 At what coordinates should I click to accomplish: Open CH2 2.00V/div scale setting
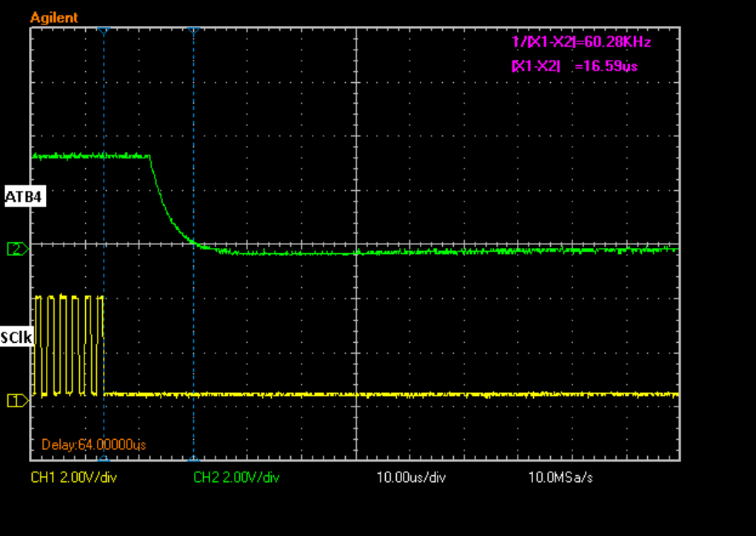(x=236, y=478)
